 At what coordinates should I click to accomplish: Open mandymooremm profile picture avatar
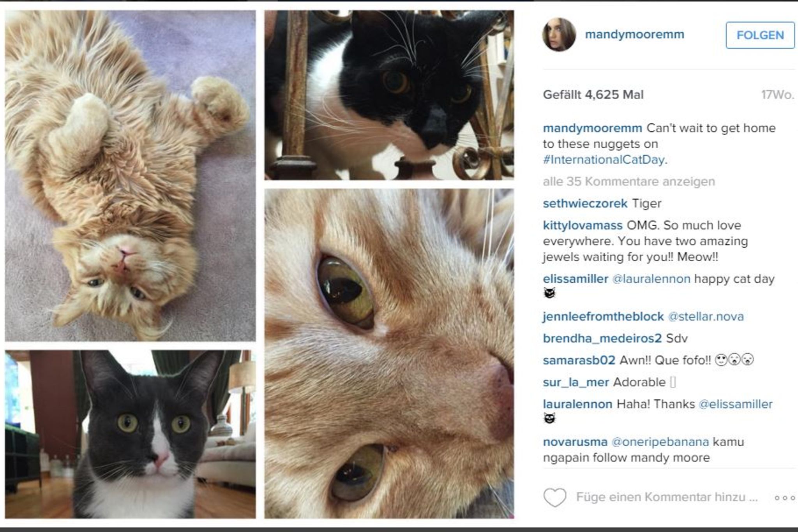click(559, 35)
